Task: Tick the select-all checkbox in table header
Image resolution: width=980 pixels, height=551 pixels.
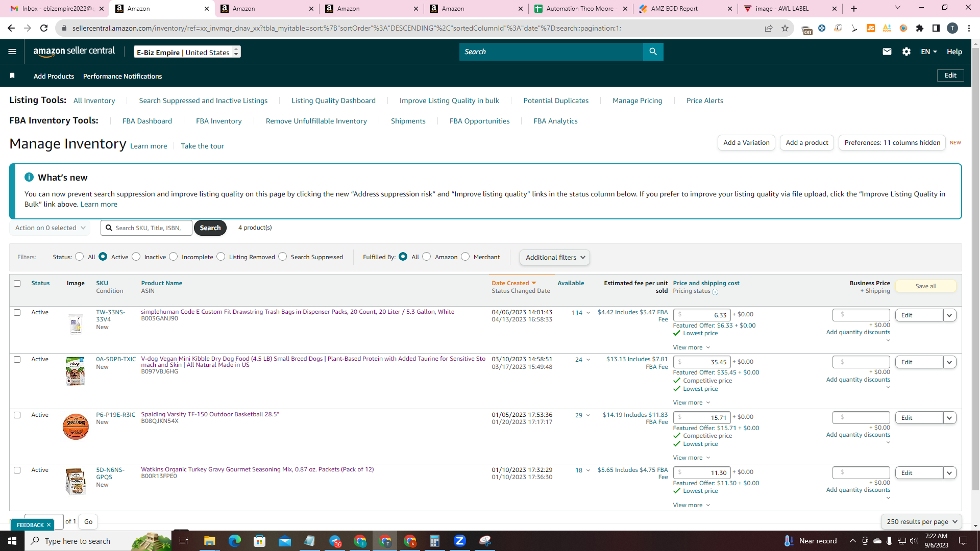Action: click(17, 283)
